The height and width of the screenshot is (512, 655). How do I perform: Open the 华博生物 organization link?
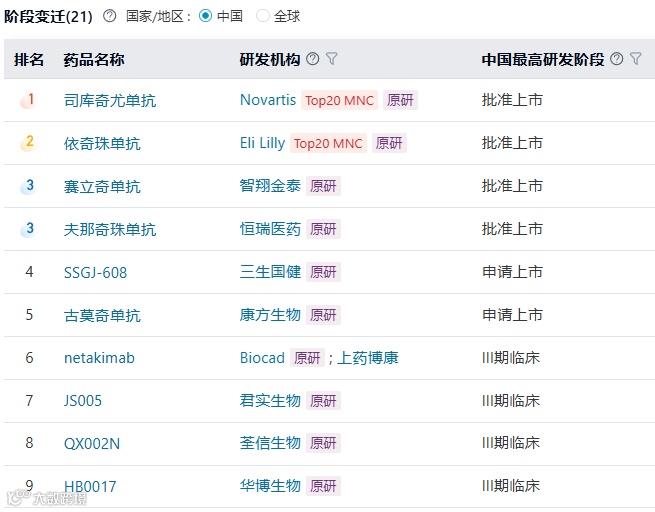click(x=270, y=486)
